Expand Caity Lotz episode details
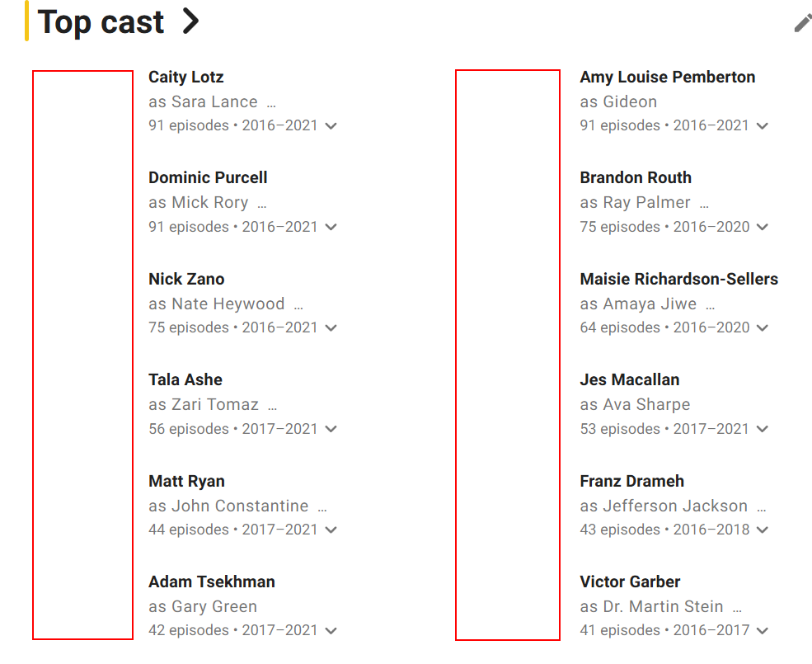 331,126
